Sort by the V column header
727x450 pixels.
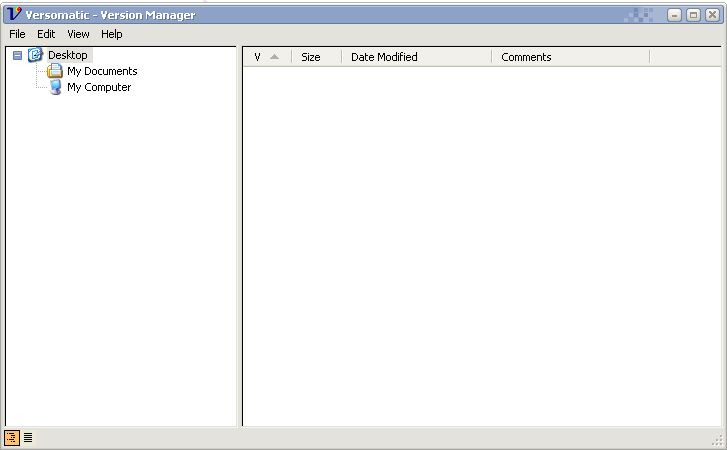tap(267, 57)
